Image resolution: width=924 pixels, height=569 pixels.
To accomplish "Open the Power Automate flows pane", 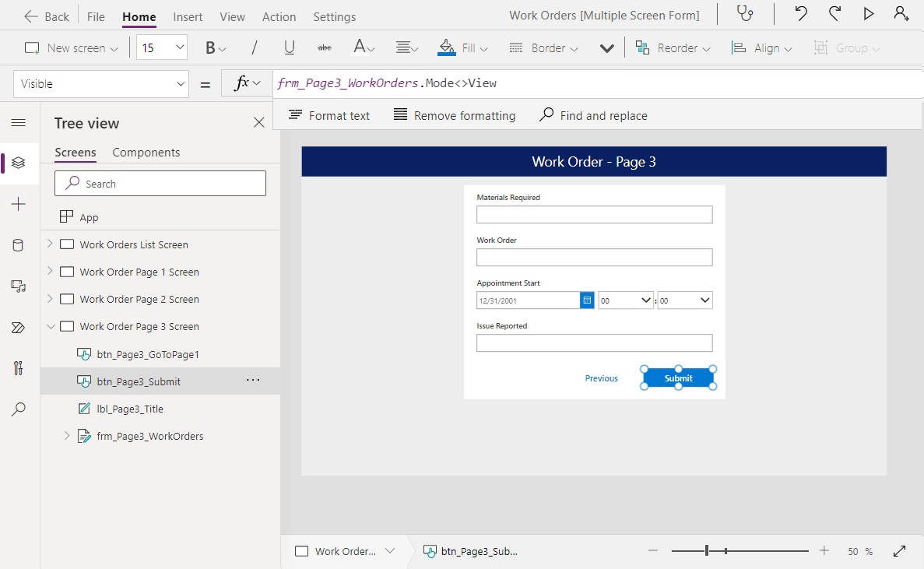I will click(x=19, y=327).
